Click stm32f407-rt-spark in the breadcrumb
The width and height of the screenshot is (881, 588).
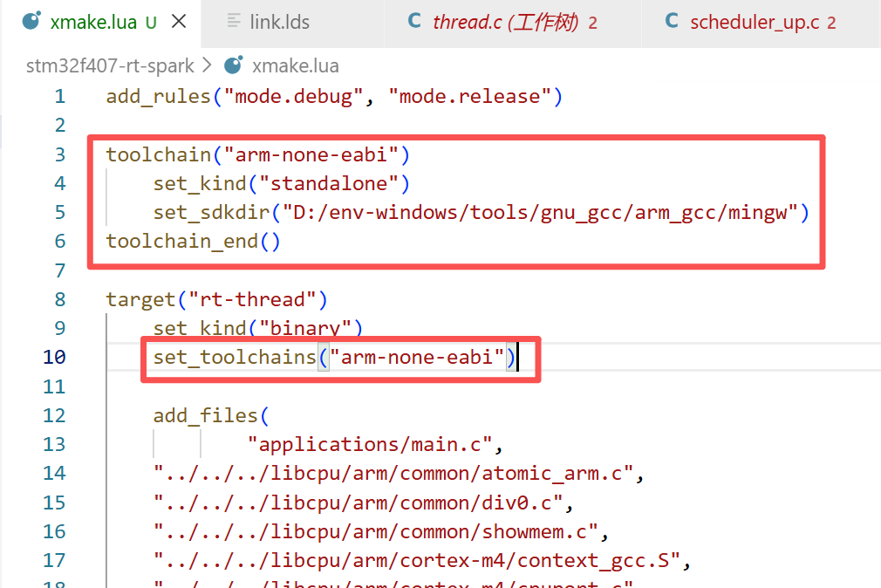click(110, 66)
